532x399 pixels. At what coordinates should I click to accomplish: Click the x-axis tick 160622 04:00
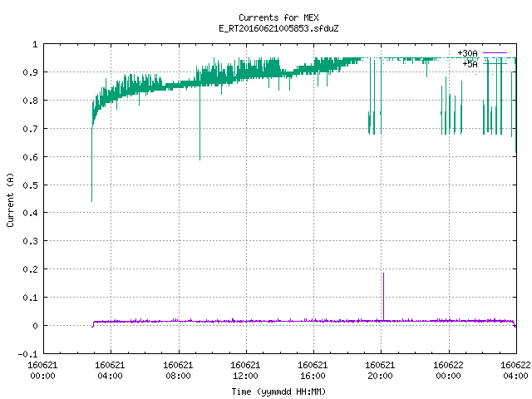coord(515,371)
